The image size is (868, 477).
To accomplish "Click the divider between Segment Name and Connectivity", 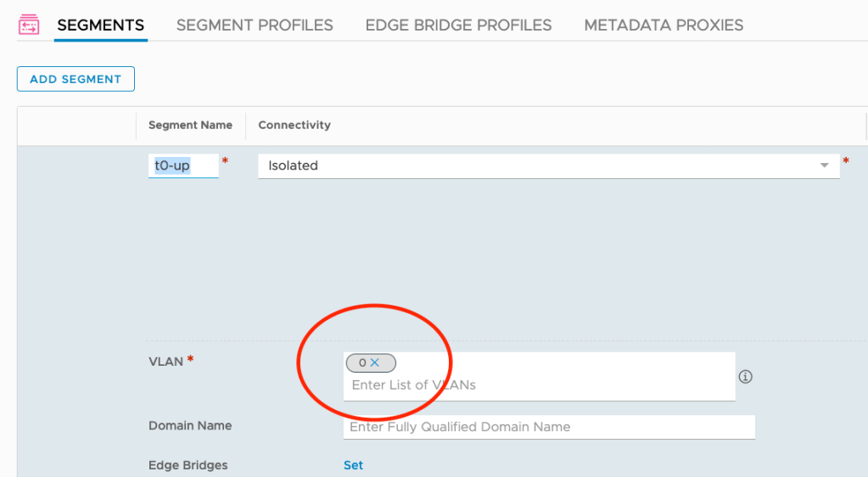I will 246,125.
